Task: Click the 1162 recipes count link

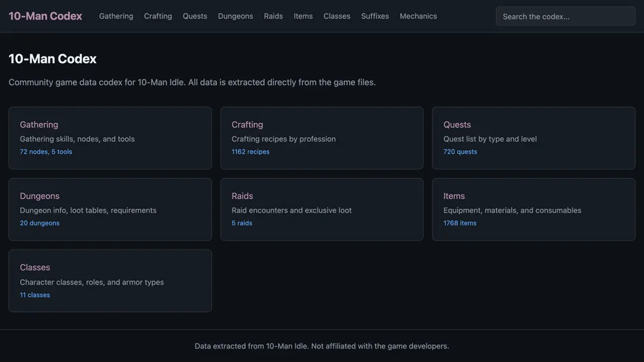Action: pos(250,152)
